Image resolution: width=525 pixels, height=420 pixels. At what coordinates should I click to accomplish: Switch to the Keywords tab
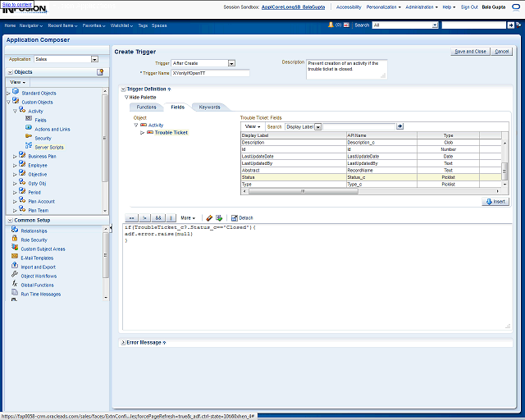tap(209, 107)
